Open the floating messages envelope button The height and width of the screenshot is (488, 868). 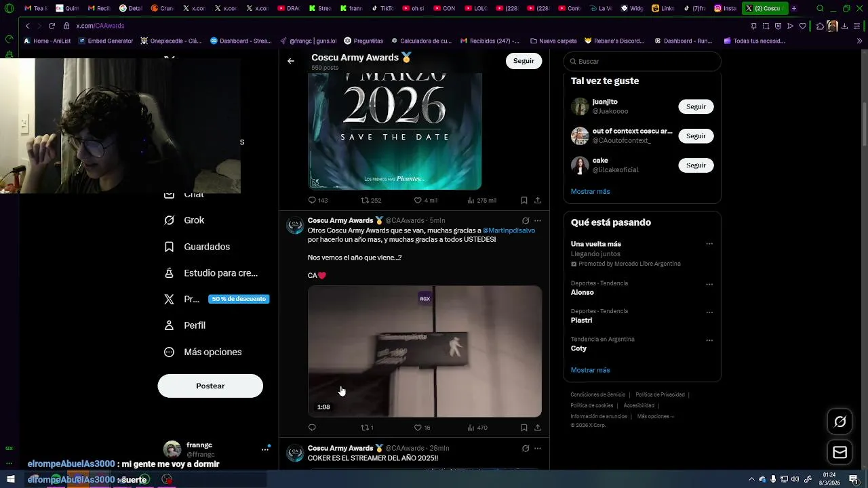click(840, 452)
